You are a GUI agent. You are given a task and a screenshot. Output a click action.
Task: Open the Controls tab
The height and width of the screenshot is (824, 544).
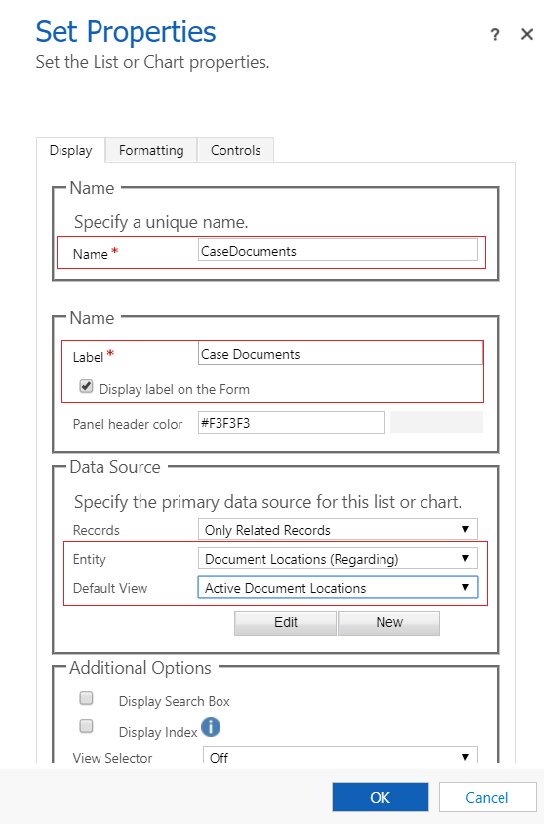(x=235, y=150)
